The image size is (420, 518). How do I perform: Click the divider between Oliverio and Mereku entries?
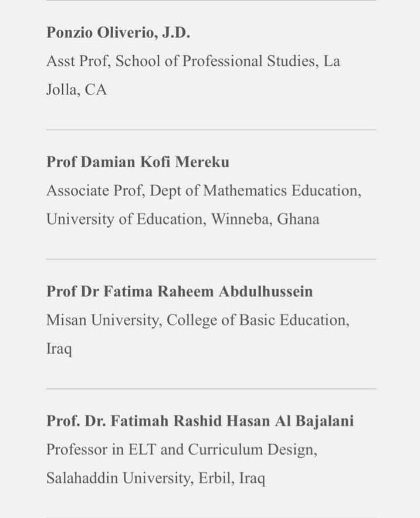211,130
